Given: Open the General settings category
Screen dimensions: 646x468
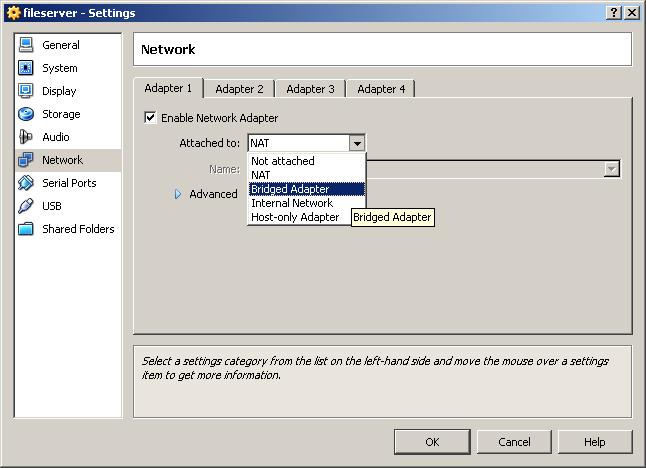Looking at the screenshot, I should coord(61,45).
